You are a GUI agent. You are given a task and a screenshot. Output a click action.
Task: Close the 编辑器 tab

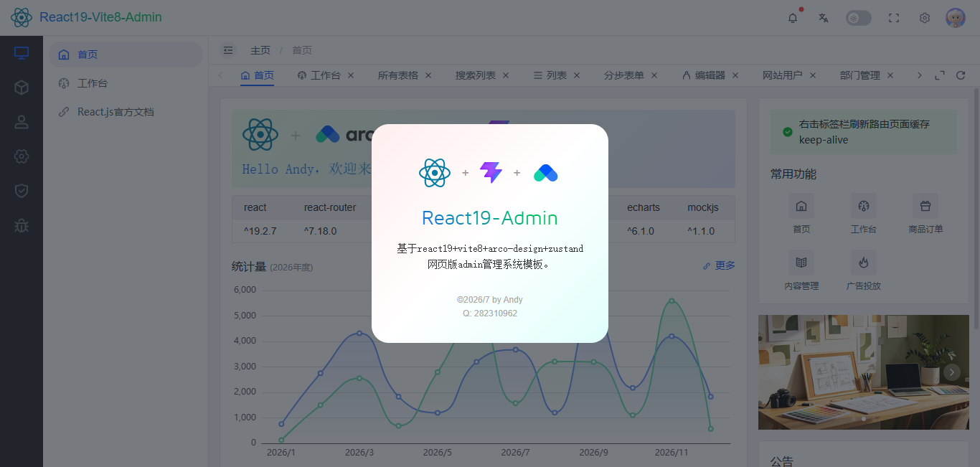coord(735,75)
